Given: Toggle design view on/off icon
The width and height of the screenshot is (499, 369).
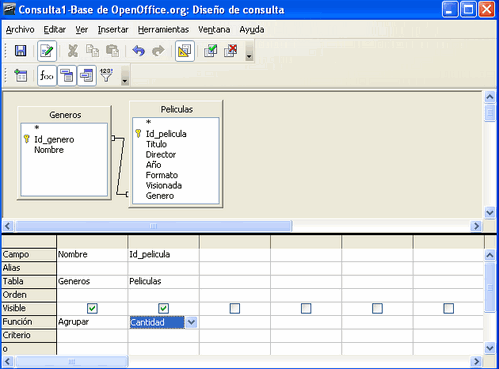Looking at the screenshot, I should point(185,51).
